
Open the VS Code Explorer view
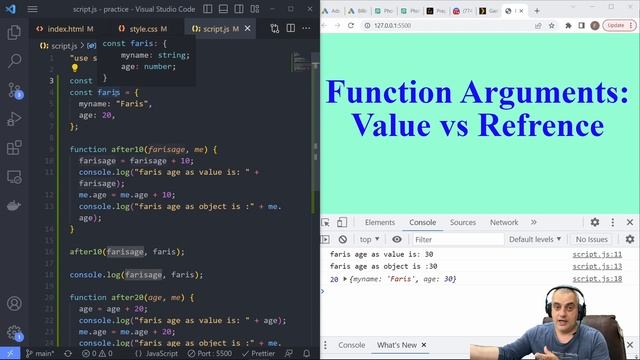point(14,32)
